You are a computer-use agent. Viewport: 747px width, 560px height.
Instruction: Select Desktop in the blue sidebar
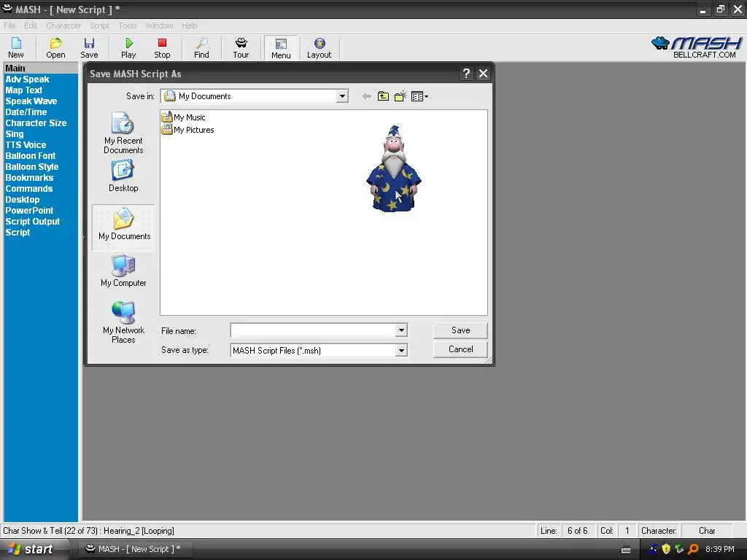(23, 200)
